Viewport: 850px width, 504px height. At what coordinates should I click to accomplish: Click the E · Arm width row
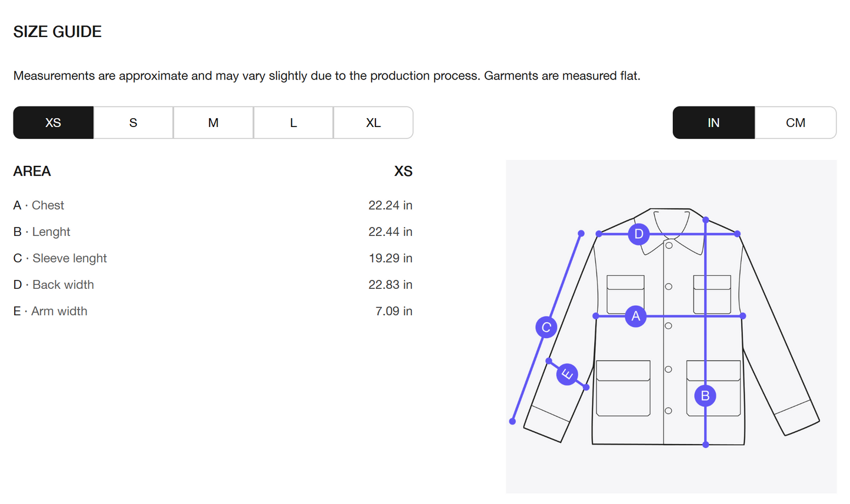pos(213,311)
